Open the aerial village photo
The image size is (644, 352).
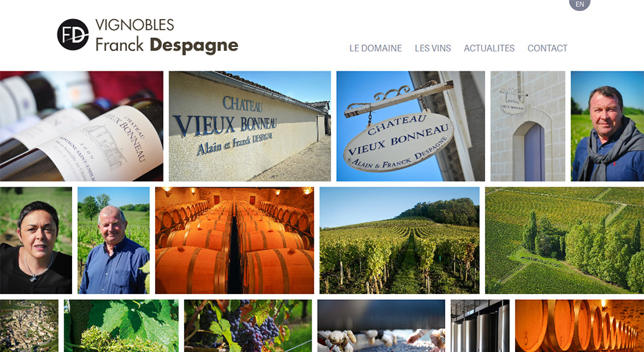click(29, 326)
